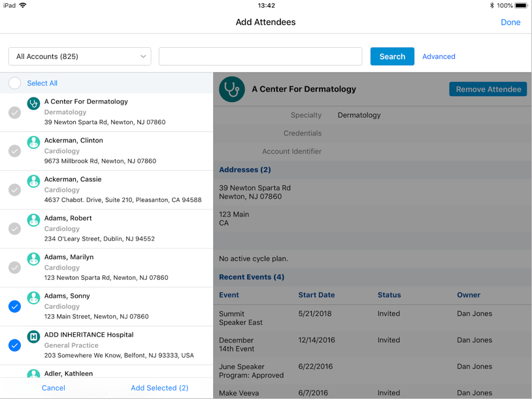This screenshot has height=399, width=532.
Task: Click Marilyn Adams' person avatar icon
Action: (33, 259)
